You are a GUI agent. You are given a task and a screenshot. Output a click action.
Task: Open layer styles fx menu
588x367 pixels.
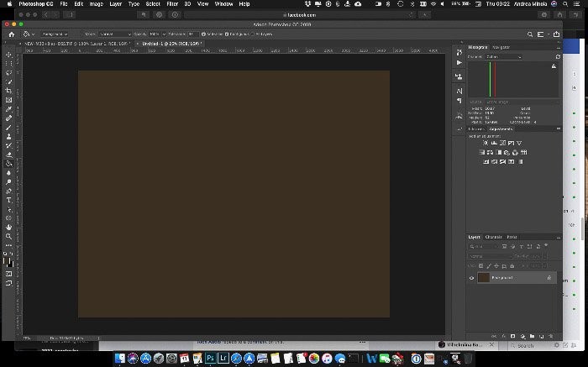(x=504, y=336)
